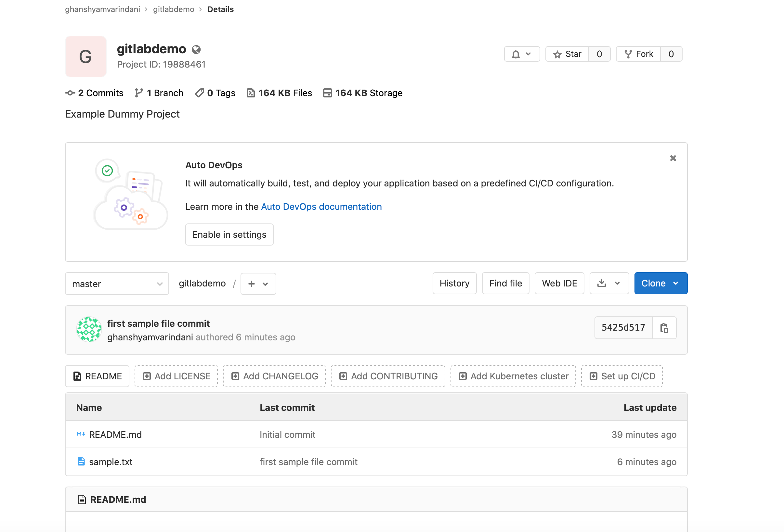Go to gitlabdemo breadcrumb
This screenshot has width=784, height=532.
pyautogui.click(x=174, y=9)
